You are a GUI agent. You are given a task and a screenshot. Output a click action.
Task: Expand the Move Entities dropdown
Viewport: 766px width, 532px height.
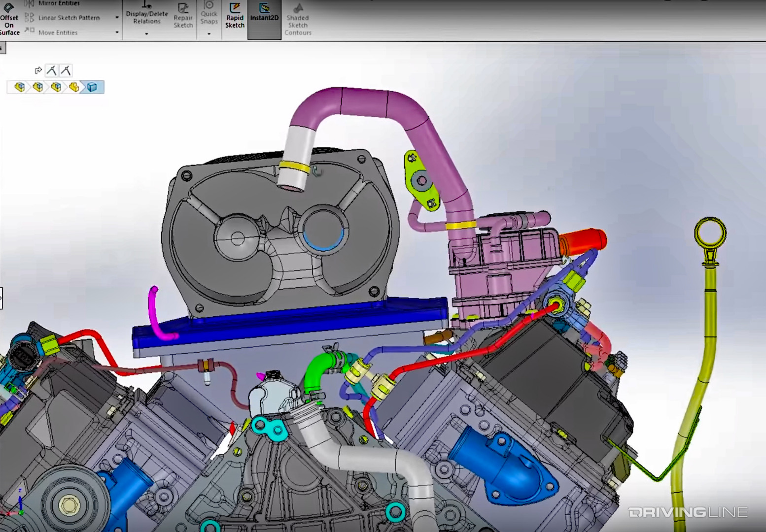coord(117,33)
